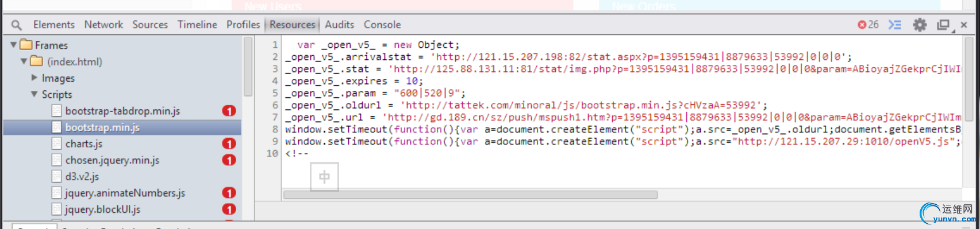Select the Resources tab

tap(293, 25)
